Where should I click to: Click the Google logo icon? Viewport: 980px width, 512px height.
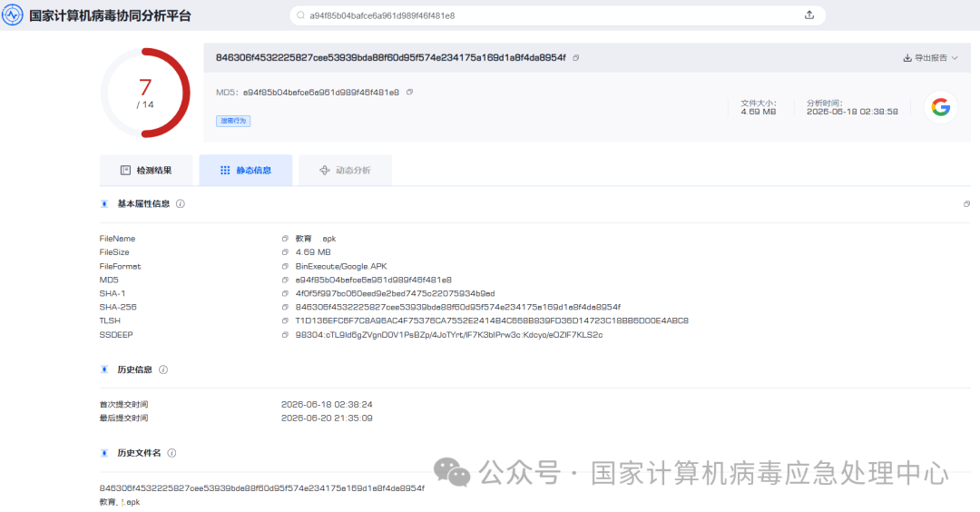coord(941,107)
